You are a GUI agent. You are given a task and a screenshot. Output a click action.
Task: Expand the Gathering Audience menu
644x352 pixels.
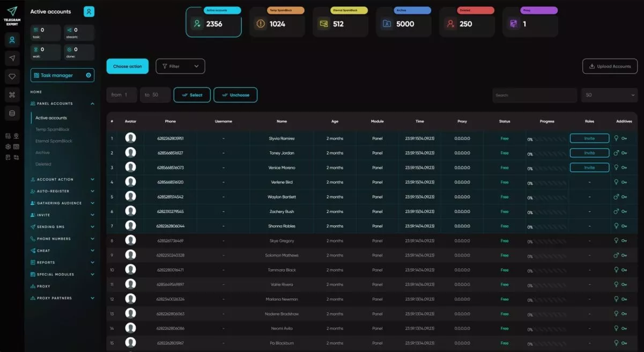(x=62, y=203)
